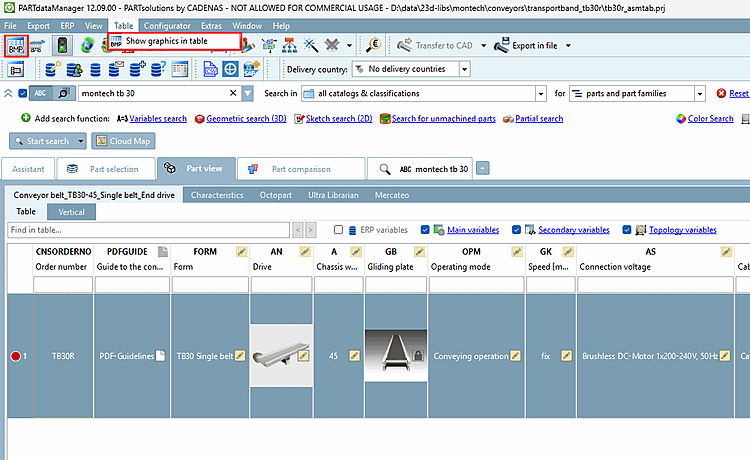The image size is (750, 460).
Task: Uncheck the Topology variables checkbox
Action: point(627,230)
